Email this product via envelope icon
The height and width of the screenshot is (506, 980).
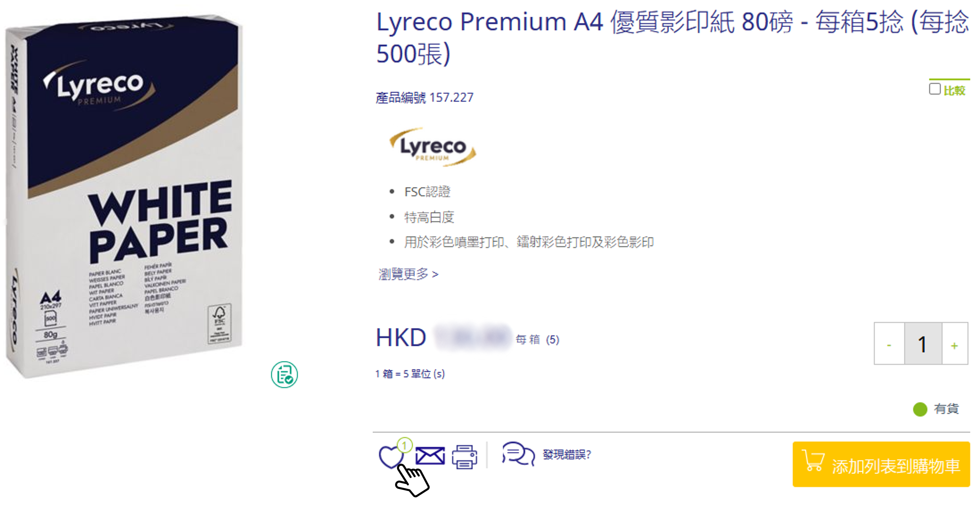[430, 456]
